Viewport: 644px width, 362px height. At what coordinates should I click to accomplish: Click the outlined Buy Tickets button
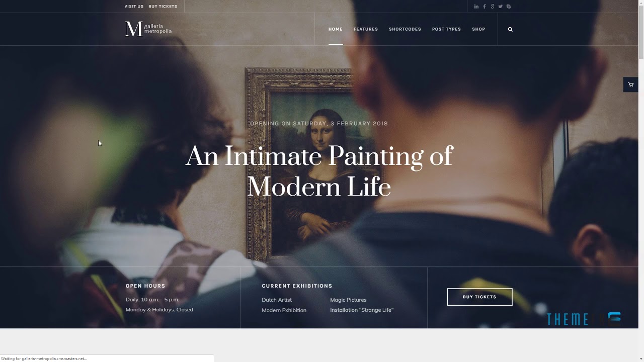click(479, 297)
